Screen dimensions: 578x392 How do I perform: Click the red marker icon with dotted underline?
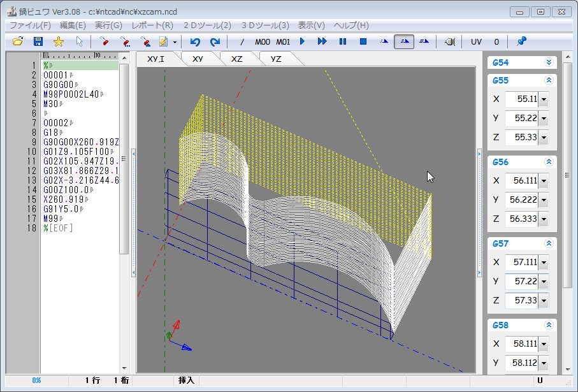pos(125,41)
